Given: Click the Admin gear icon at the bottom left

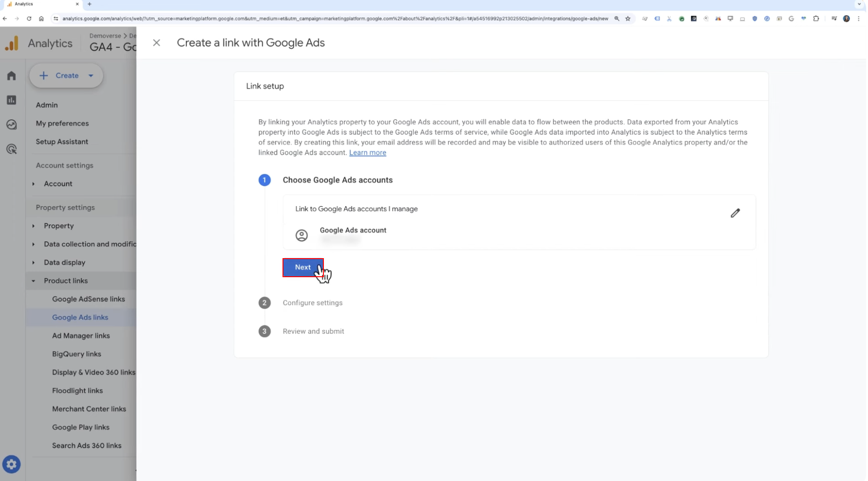Looking at the screenshot, I should [x=12, y=464].
